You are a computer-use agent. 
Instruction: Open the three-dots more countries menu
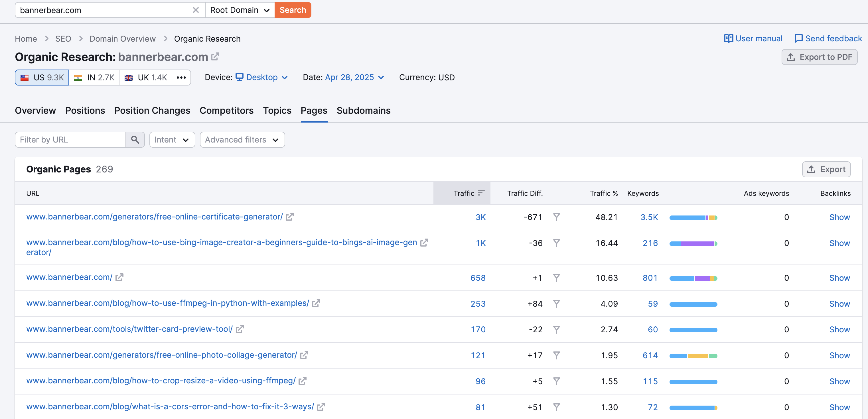(x=181, y=78)
